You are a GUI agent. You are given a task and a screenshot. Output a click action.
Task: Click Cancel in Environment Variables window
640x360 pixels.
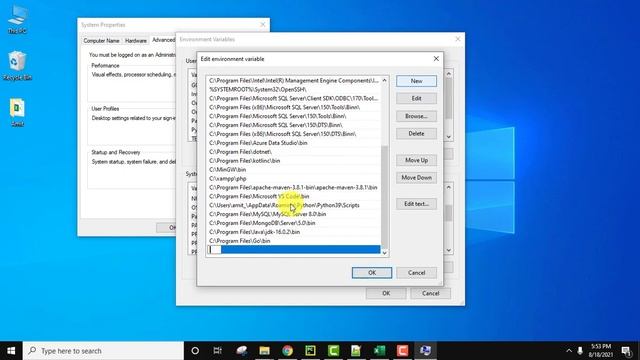click(x=431, y=293)
